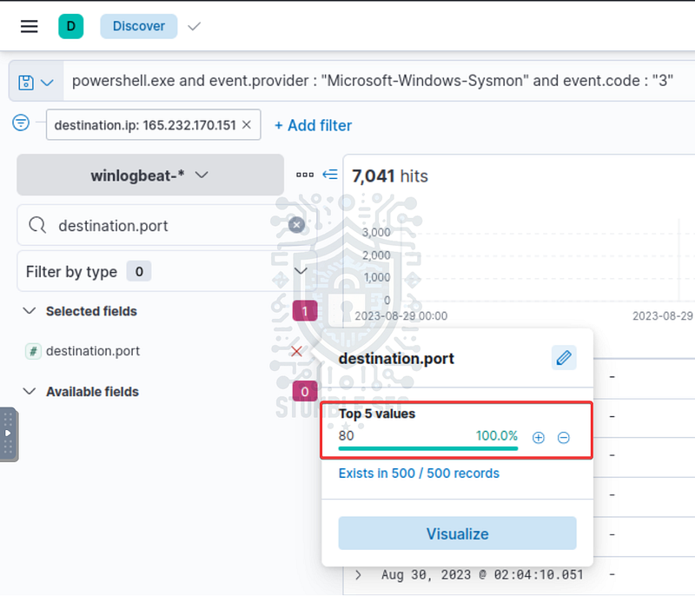This screenshot has width=695, height=616.
Task: Click the 3,000 y-axis label
Action: tap(376, 232)
